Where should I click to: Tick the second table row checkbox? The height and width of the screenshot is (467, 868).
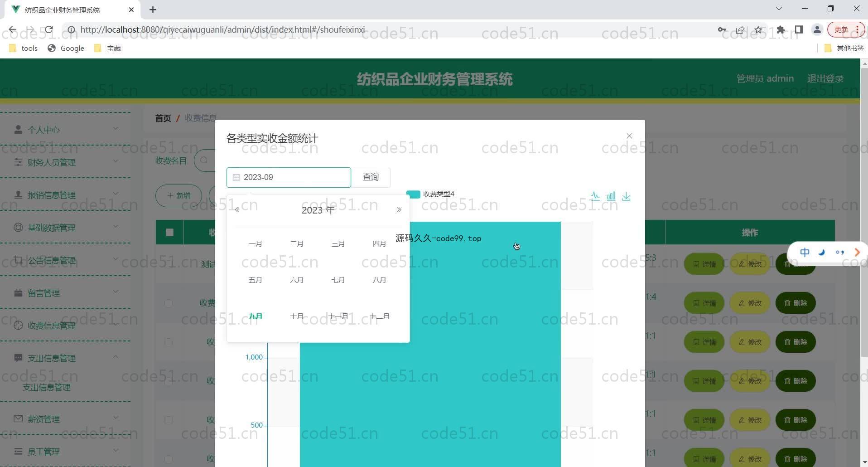(169, 303)
